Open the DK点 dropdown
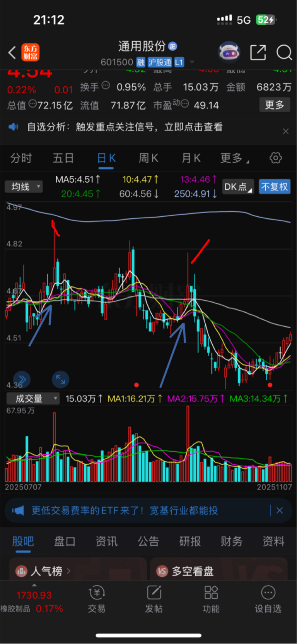Screen dimensions: 297x644 238,187
